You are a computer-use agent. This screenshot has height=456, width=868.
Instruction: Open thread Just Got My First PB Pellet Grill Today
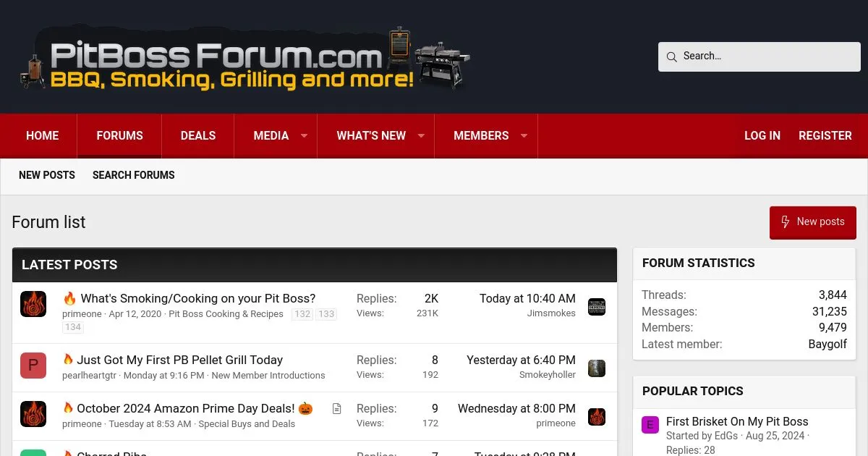coord(179,360)
